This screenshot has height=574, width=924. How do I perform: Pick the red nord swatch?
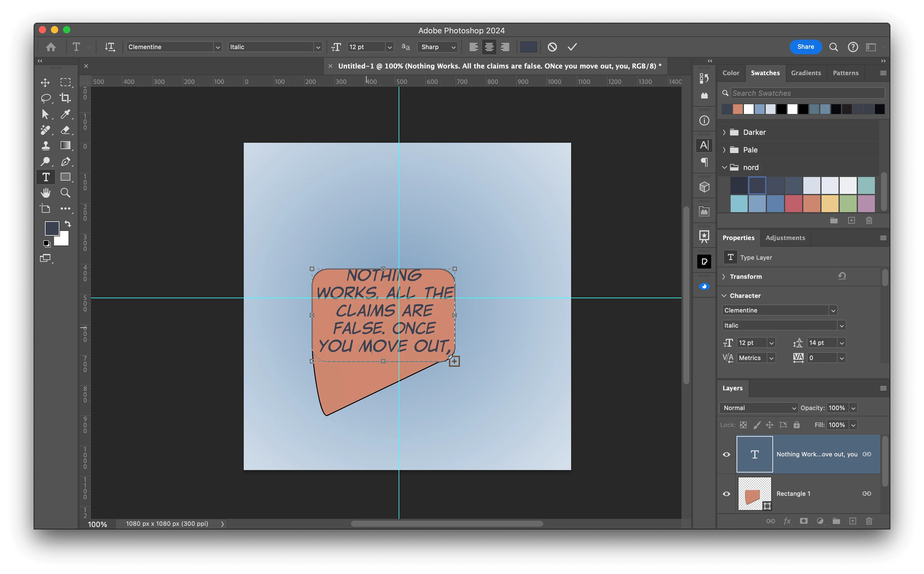click(793, 204)
